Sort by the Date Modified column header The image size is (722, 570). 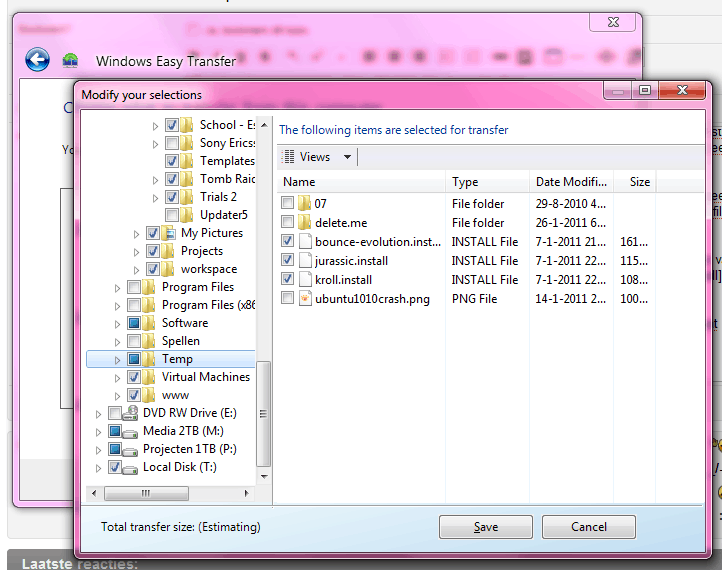[x=571, y=182]
